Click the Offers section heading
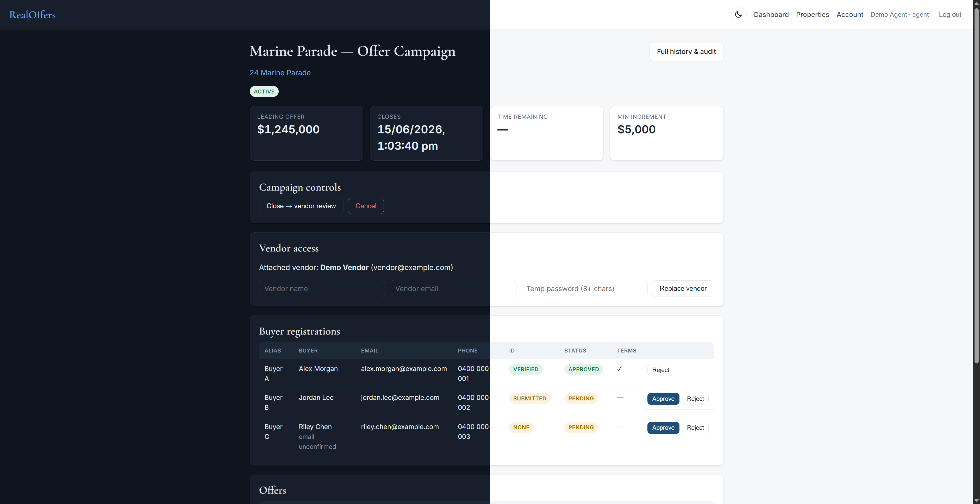980x504 pixels. [x=272, y=490]
